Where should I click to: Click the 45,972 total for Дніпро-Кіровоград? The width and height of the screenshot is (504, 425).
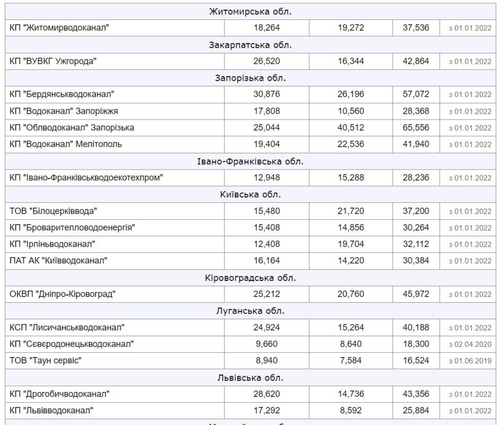tap(415, 294)
